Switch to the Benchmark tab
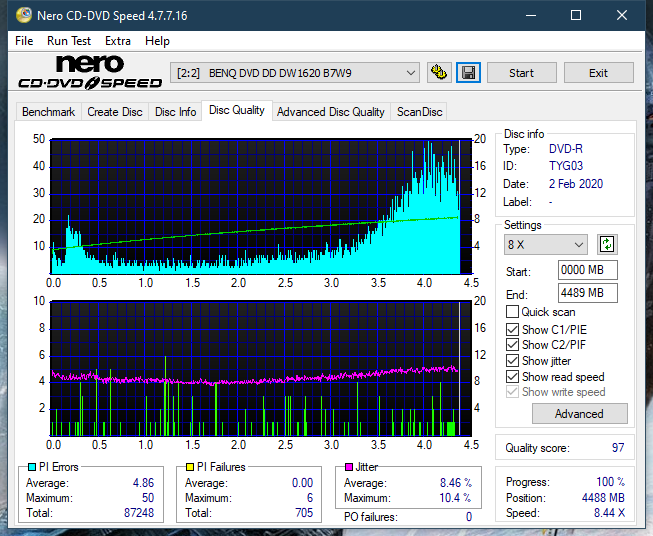This screenshot has width=653, height=536. click(49, 112)
